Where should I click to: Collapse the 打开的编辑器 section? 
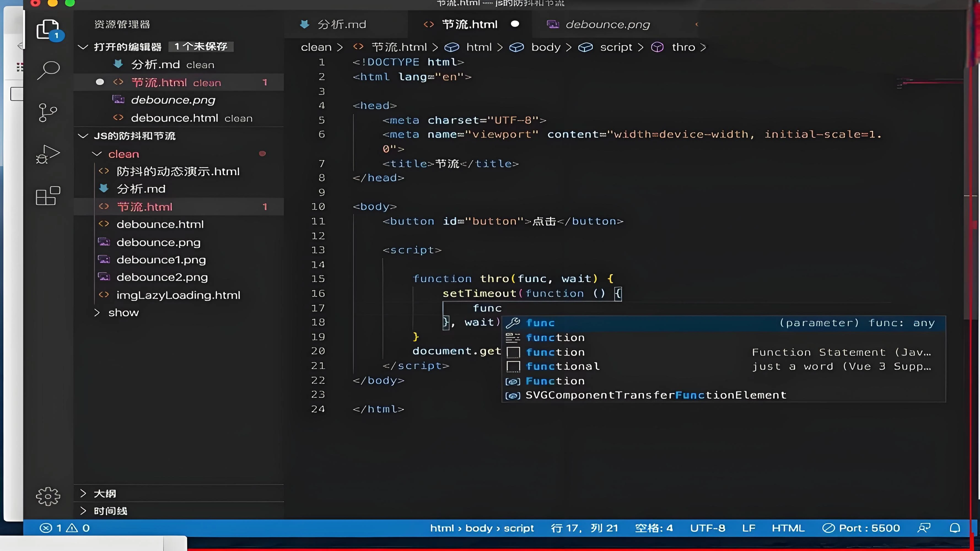tap(83, 47)
